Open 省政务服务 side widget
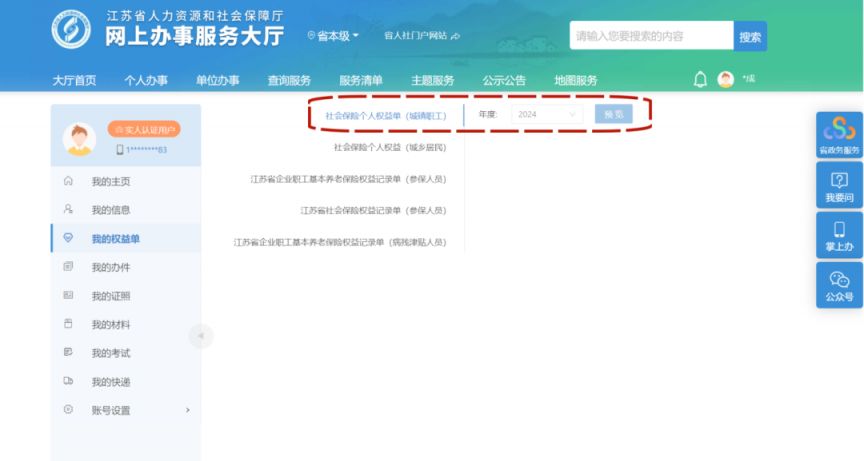Screen dimensions: 864x461 coord(839,136)
